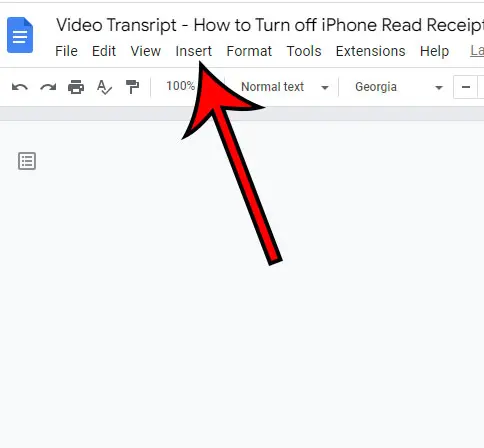Run spelling and grammar check
484x448 pixels.
(x=104, y=87)
